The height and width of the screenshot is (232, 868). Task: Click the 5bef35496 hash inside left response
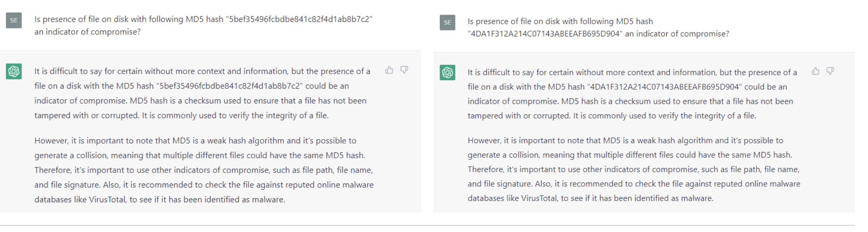point(229,86)
